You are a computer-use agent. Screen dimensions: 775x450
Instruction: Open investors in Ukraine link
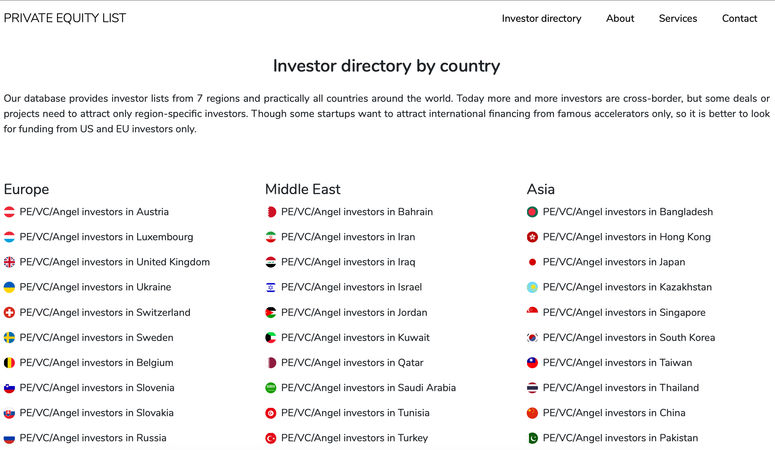point(95,287)
